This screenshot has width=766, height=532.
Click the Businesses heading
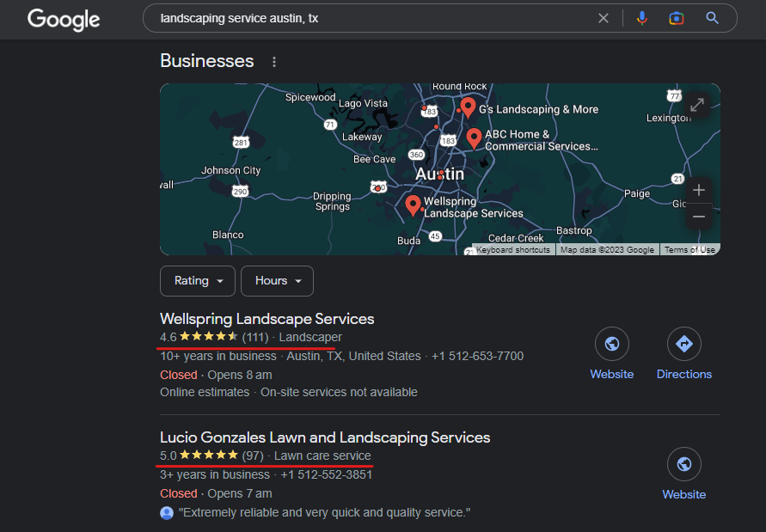tap(206, 61)
